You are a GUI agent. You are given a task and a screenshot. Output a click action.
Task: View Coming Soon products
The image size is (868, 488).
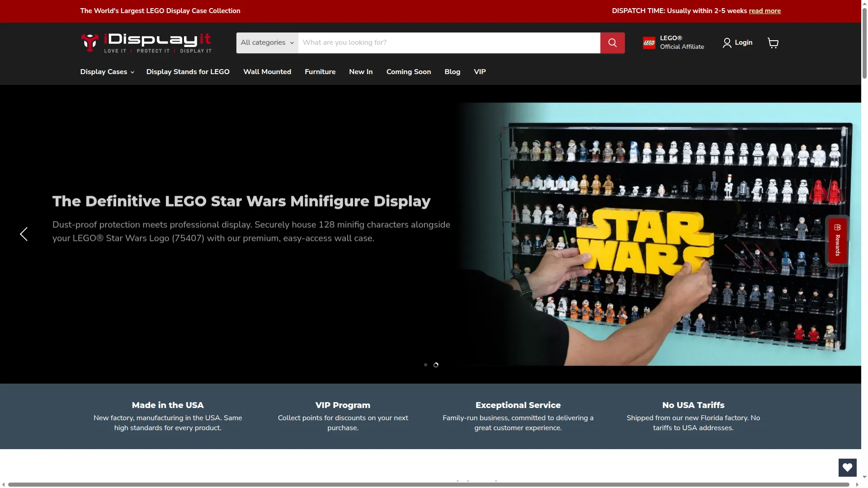coord(409,72)
